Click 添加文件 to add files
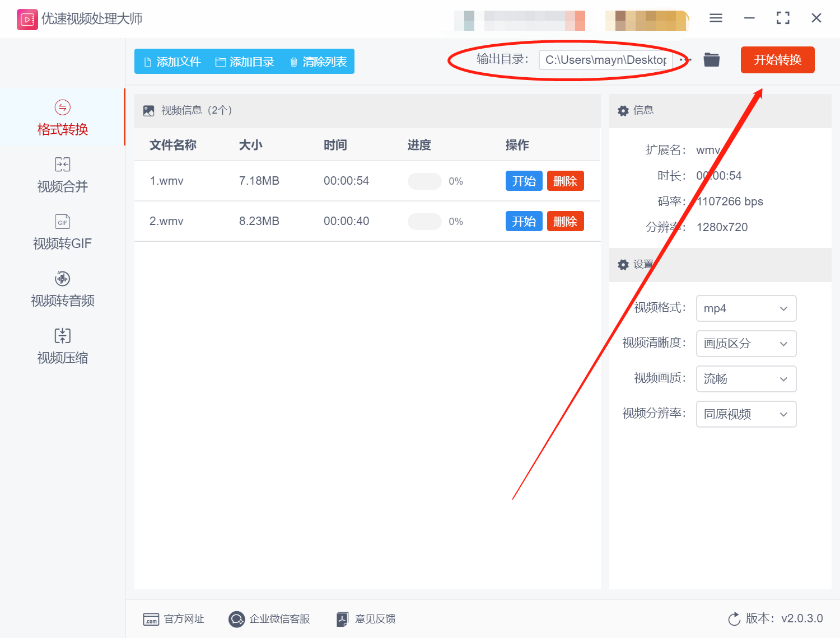This screenshot has width=840, height=638. [172, 62]
